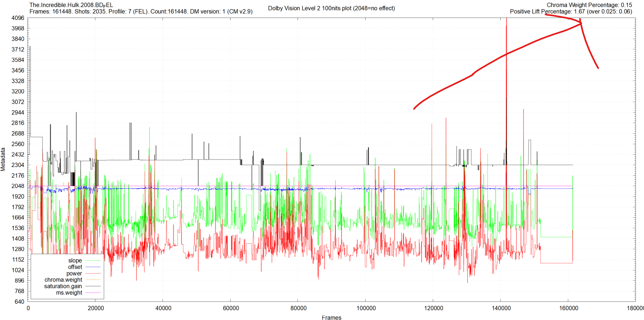The width and height of the screenshot is (644, 320).
Task: Click the 'slope' legend entry
Action: pos(75,260)
